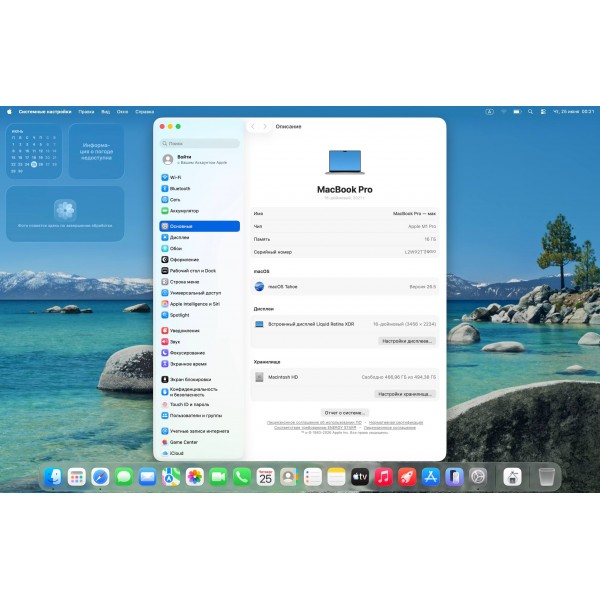Open Game Center settings

click(x=199, y=442)
